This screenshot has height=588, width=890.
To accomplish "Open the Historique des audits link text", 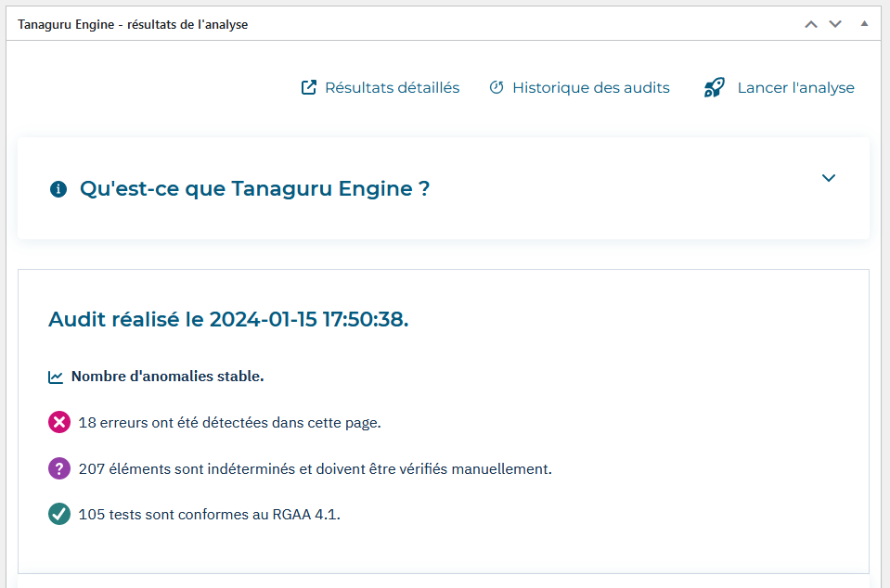I will pyautogui.click(x=591, y=88).
